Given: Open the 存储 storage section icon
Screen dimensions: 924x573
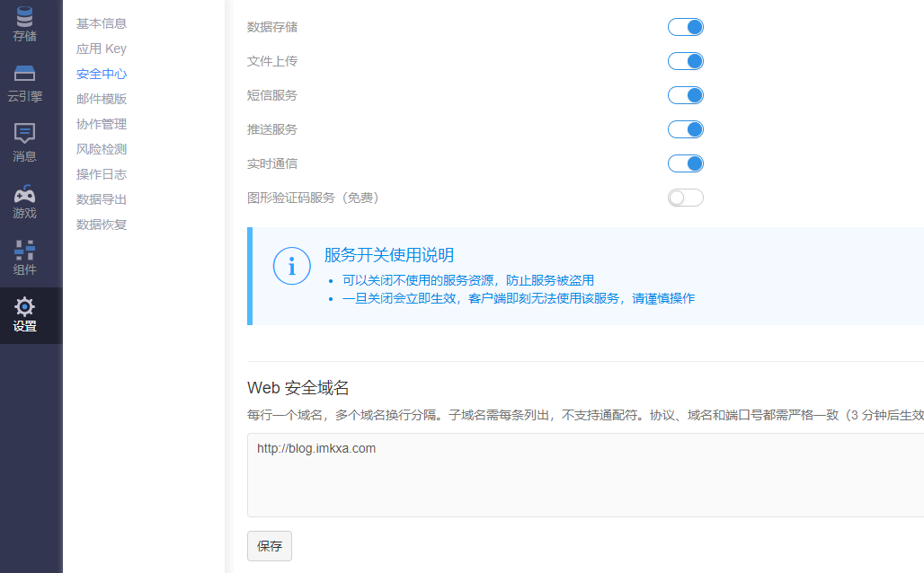Looking at the screenshot, I should point(25,17).
